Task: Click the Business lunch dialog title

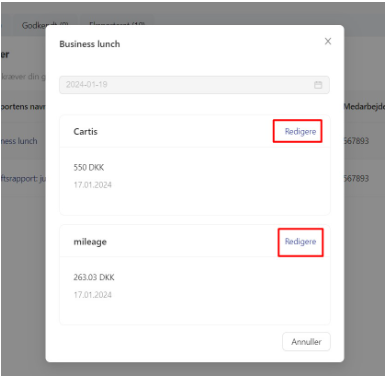Action: pos(90,44)
